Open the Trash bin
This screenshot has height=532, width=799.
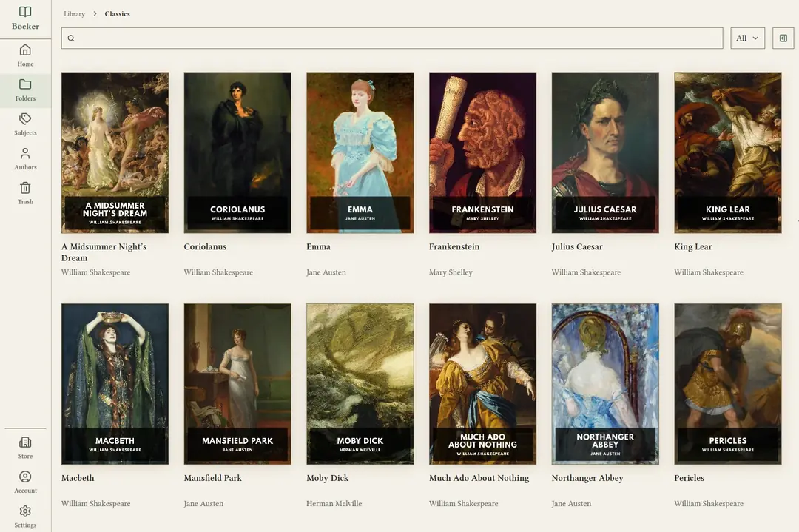25,193
